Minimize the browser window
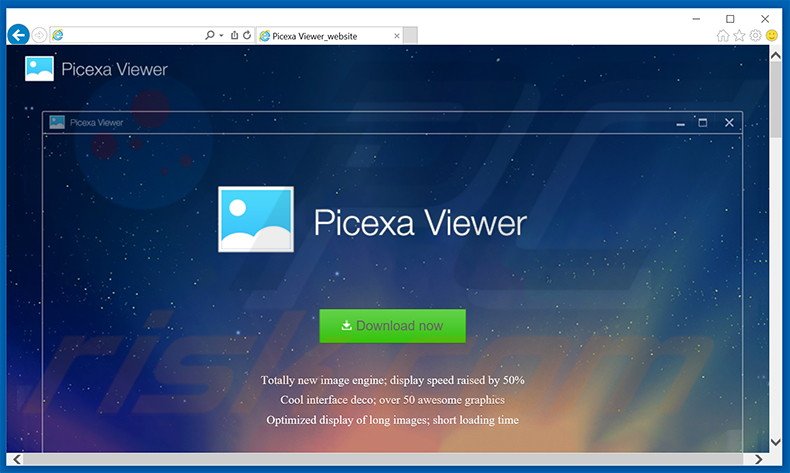 tap(696, 19)
